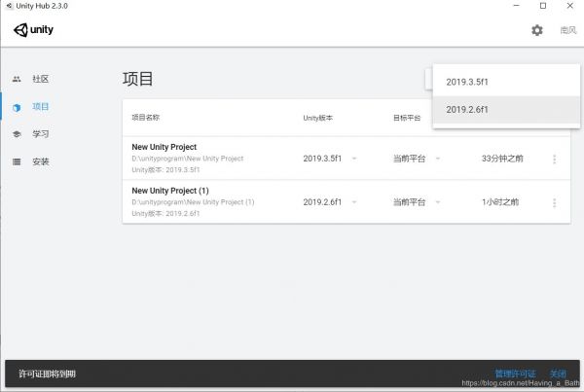Click the 33分钟之前 modified time
Screen dimensions: 584x392
(502, 159)
